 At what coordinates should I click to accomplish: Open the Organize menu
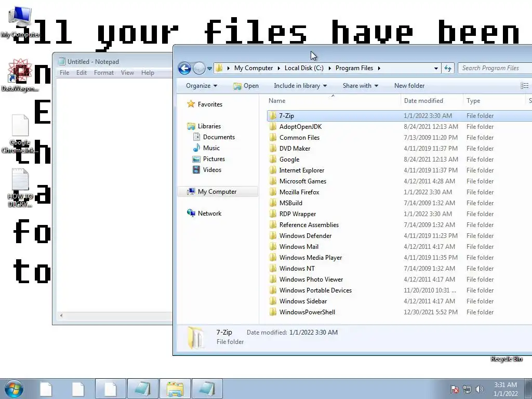pos(202,86)
